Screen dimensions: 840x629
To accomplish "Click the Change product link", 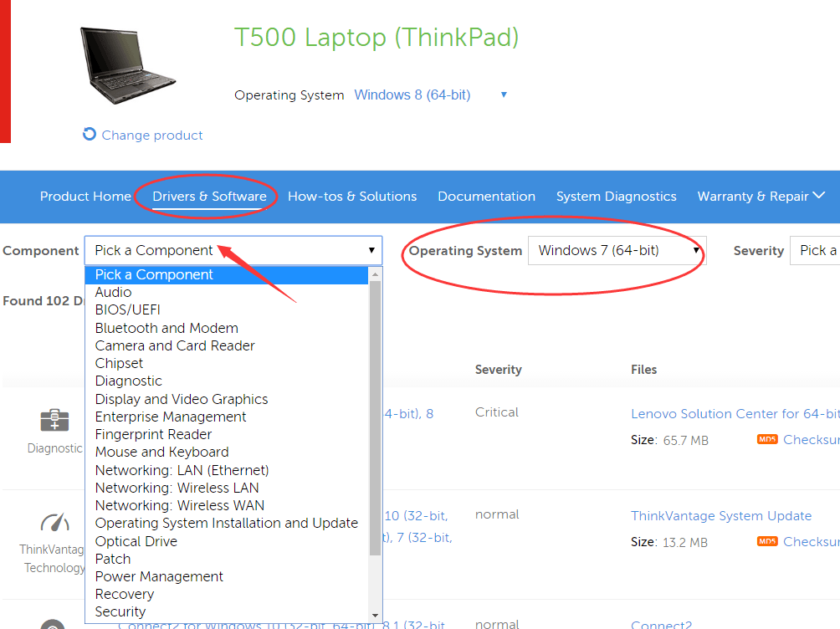I will [x=152, y=135].
